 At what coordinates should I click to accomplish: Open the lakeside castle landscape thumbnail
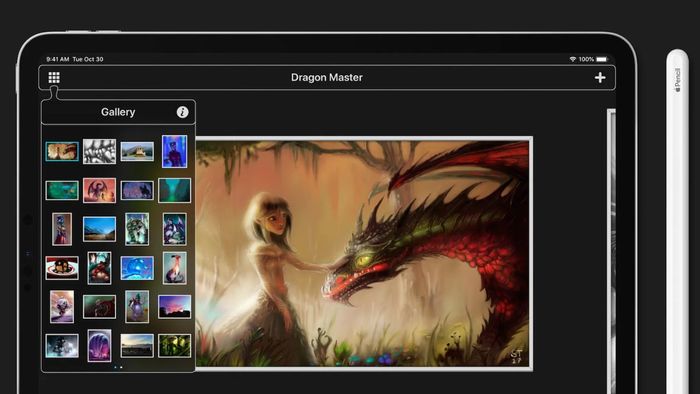coord(137,152)
